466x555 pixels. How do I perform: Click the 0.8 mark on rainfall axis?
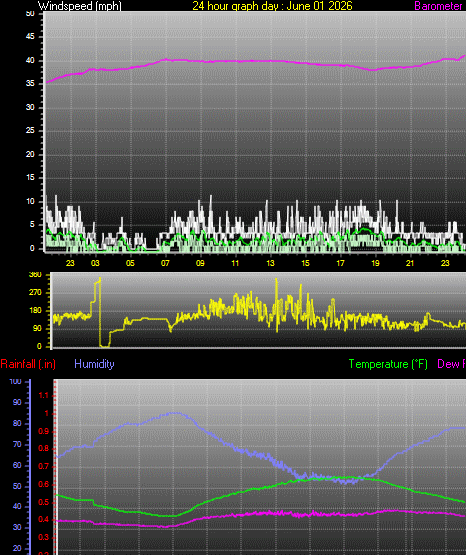point(44,449)
